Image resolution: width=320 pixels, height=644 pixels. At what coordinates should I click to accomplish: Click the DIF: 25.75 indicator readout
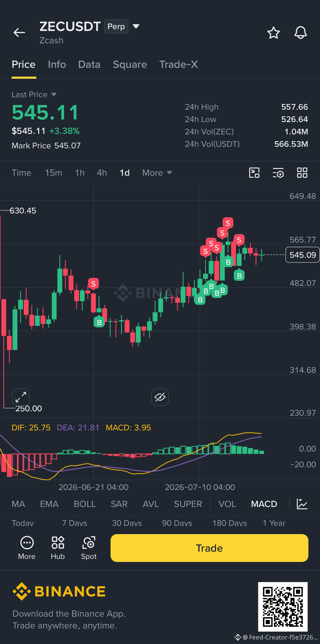(31, 428)
